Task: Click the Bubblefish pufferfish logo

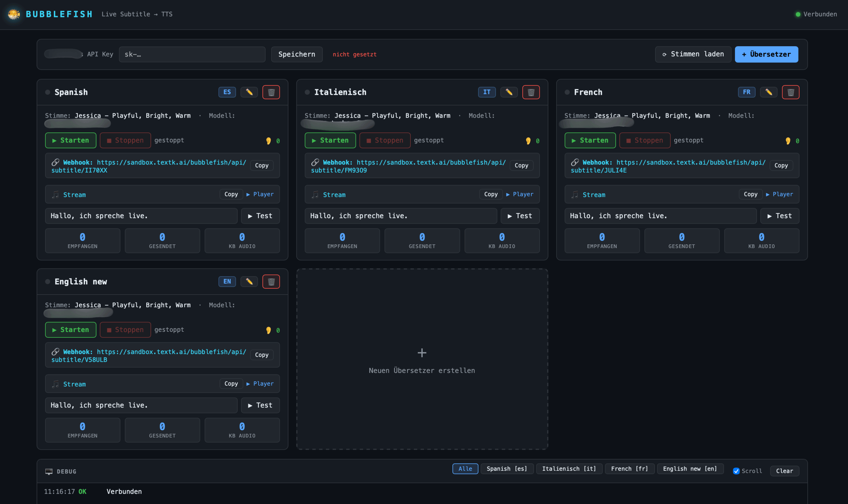Action: pos(14,14)
